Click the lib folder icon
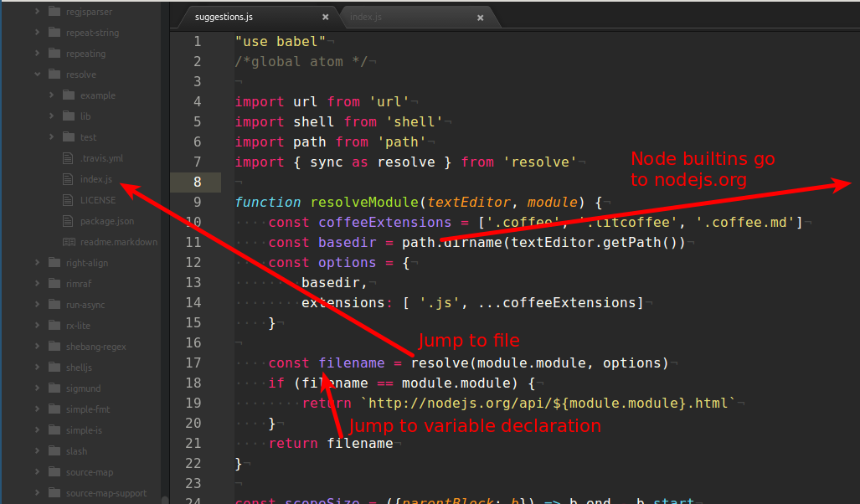The image size is (860, 504). [69, 116]
